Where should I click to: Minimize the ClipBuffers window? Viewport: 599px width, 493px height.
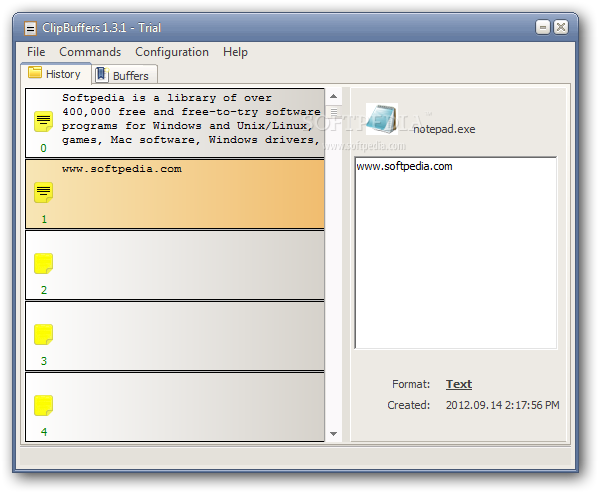click(x=542, y=27)
